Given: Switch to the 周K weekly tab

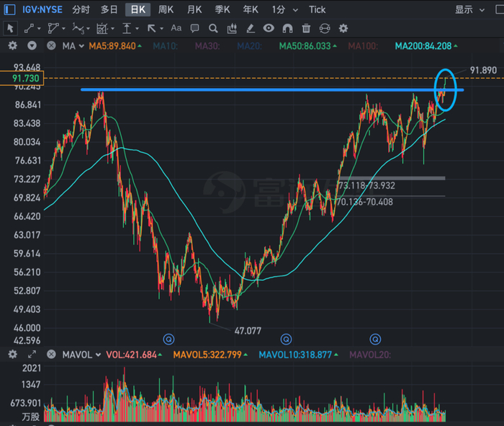Looking at the screenshot, I should pyautogui.click(x=166, y=9).
